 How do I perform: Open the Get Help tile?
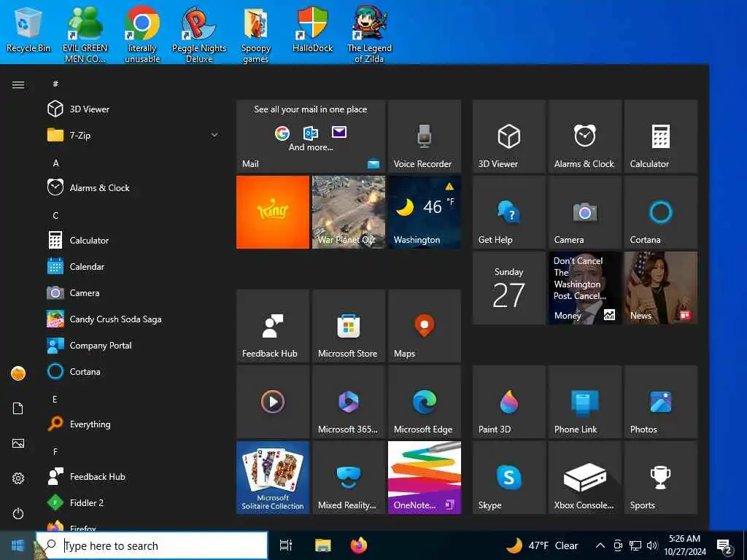click(508, 212)
